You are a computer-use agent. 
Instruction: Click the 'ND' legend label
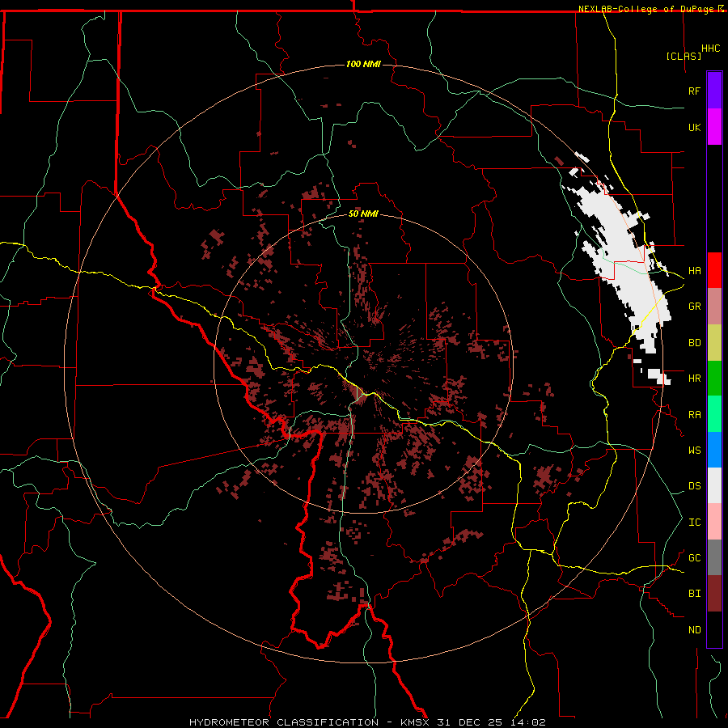694,630
